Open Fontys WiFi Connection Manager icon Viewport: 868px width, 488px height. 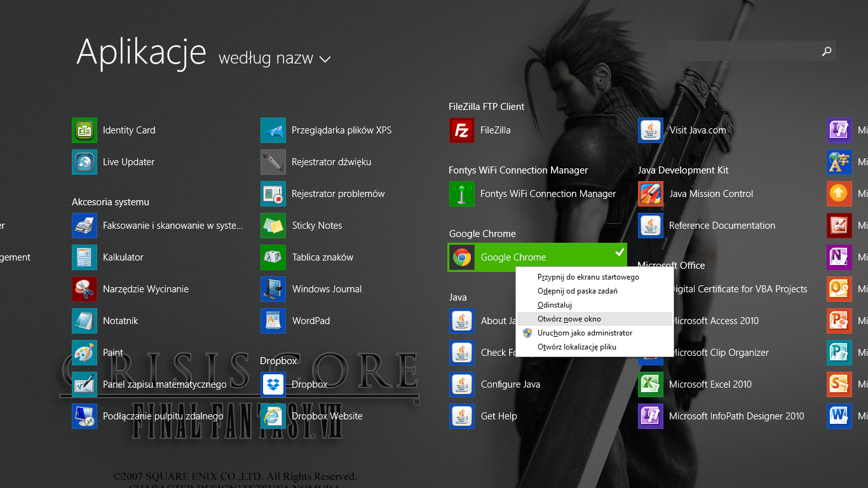[462, 194]
